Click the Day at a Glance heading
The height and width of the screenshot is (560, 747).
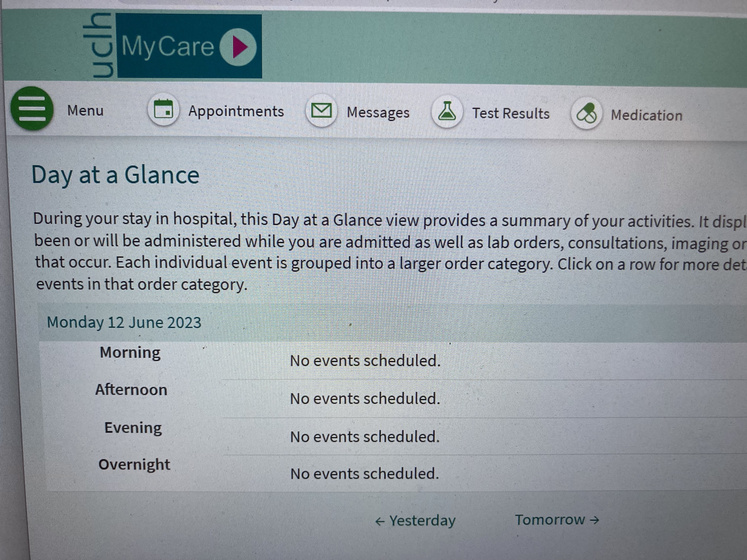(115, 175)
